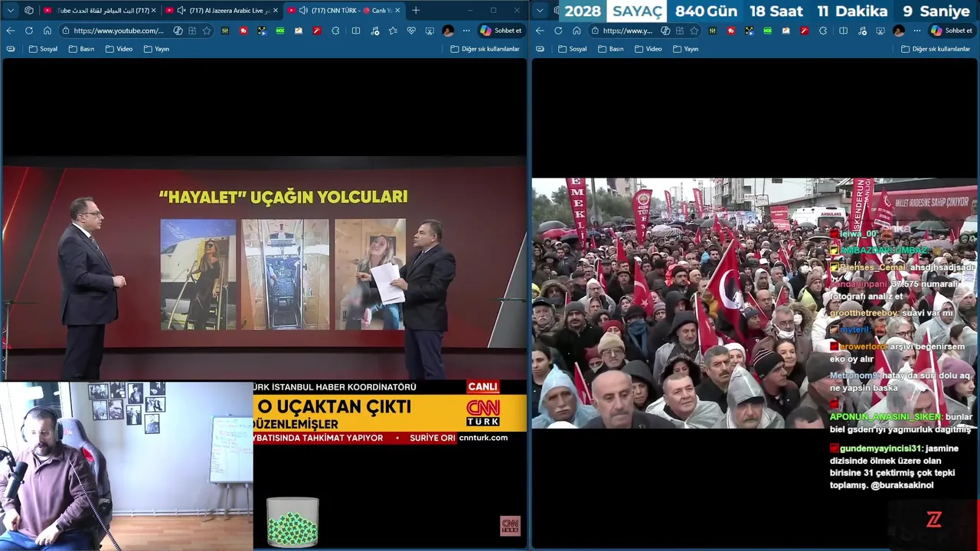Close the Al Jazeera Arabic Live tab
This screenshot has height=551, width=980.
[x=275, y=11]
